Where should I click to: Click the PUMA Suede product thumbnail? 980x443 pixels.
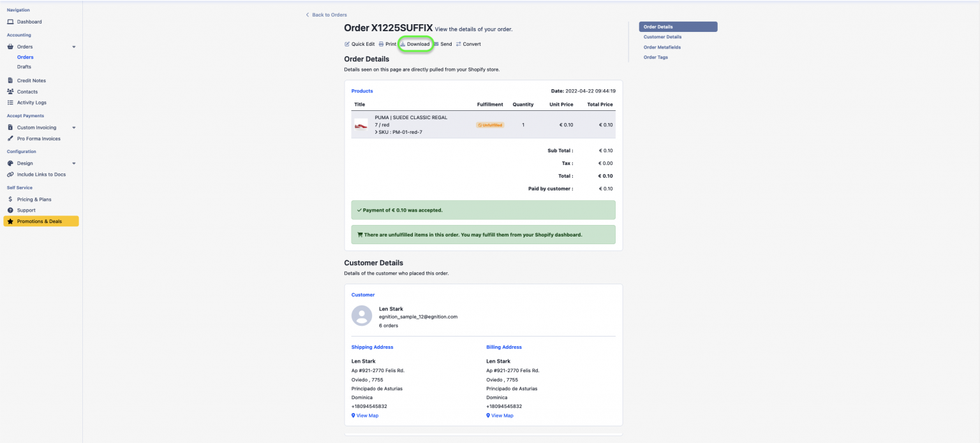click(x=360, y=124)
